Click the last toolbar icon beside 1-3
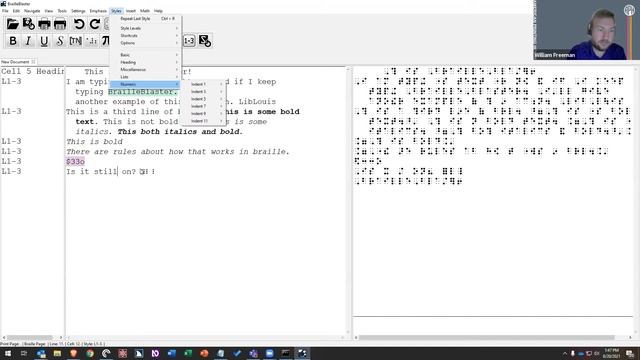 point(204,41)
